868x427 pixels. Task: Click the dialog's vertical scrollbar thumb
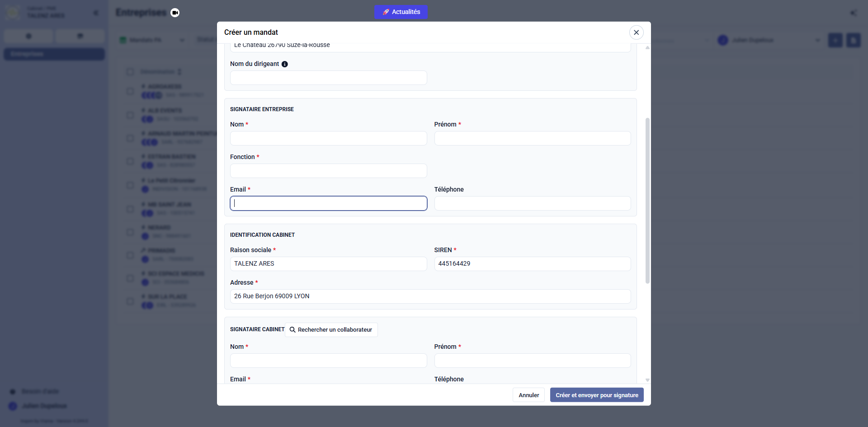(647, 200)
